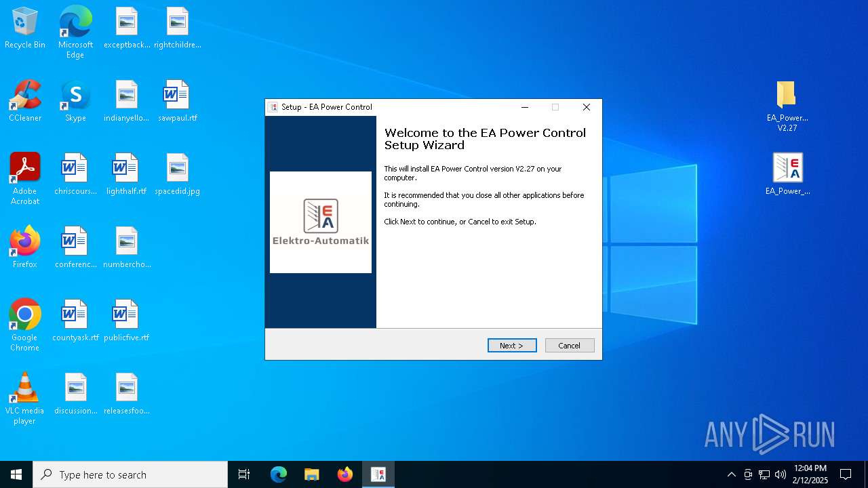Click the Setup title bar EA icon
This screenshot has width=868, height=488.
(273, 107)
